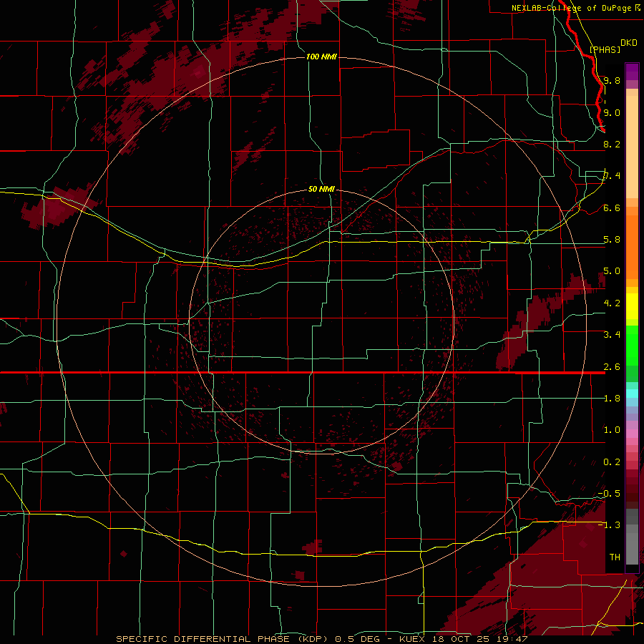This screenshot has height=644, width=644.
Task: Click the [PHAS] unit label
Action: [605, 49]
